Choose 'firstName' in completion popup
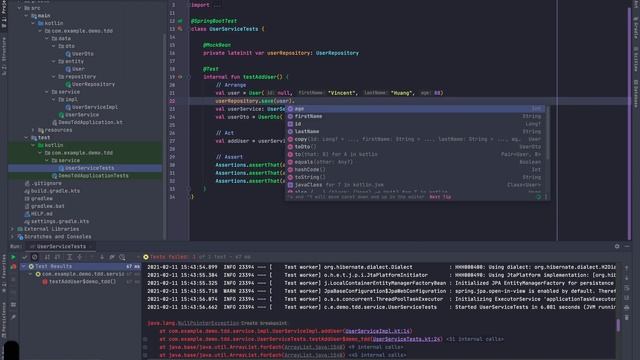 point(416,116)
